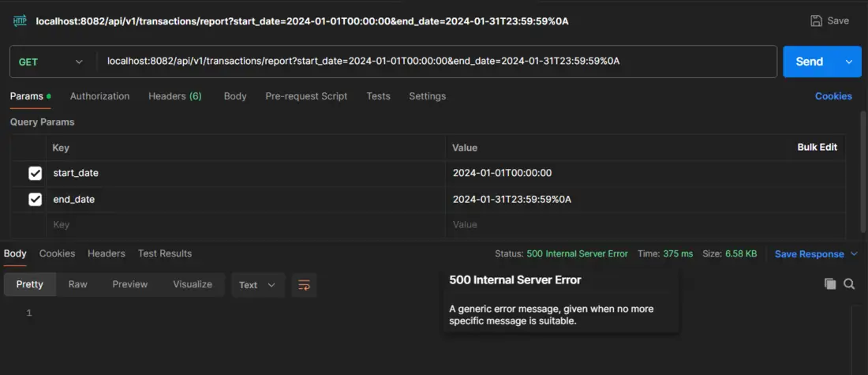
Task: Switch to the Authorization tab
Action: (99, 96)
